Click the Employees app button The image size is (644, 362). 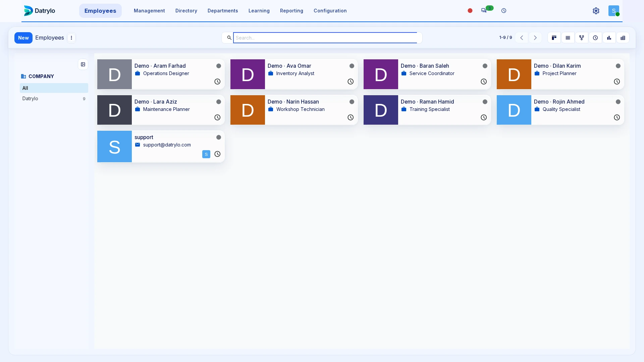[x=100, y=11]
